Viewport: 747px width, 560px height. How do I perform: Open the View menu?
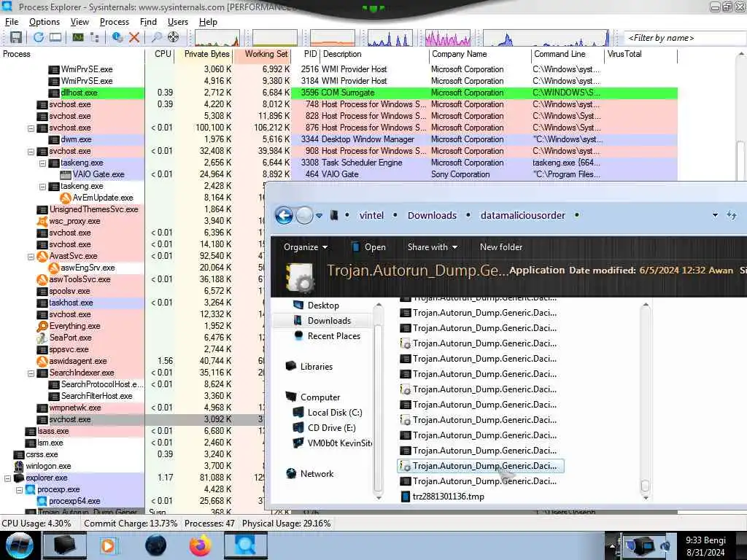tap(80, 22)
